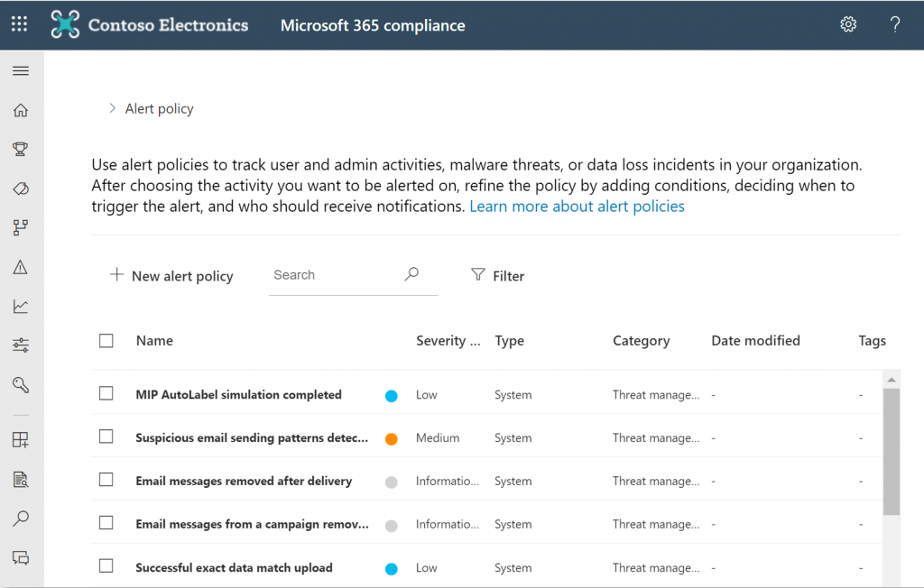Click the Filter funnel icon

(478, 274)
